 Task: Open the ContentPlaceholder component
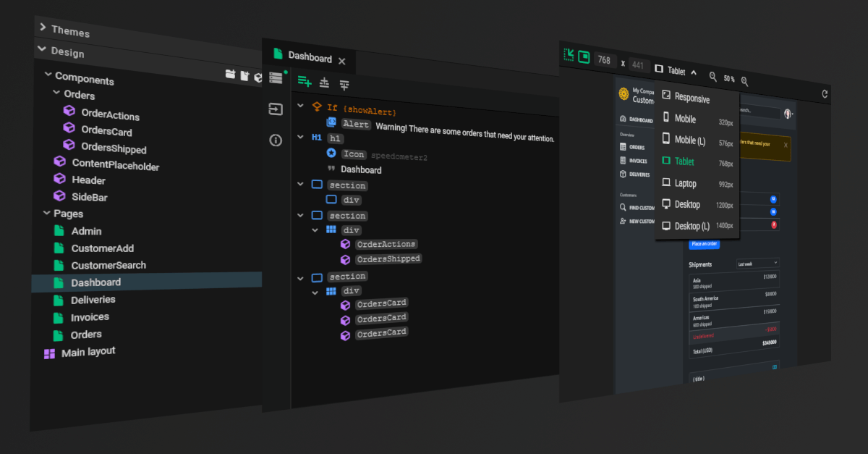[x=115, y=165]
